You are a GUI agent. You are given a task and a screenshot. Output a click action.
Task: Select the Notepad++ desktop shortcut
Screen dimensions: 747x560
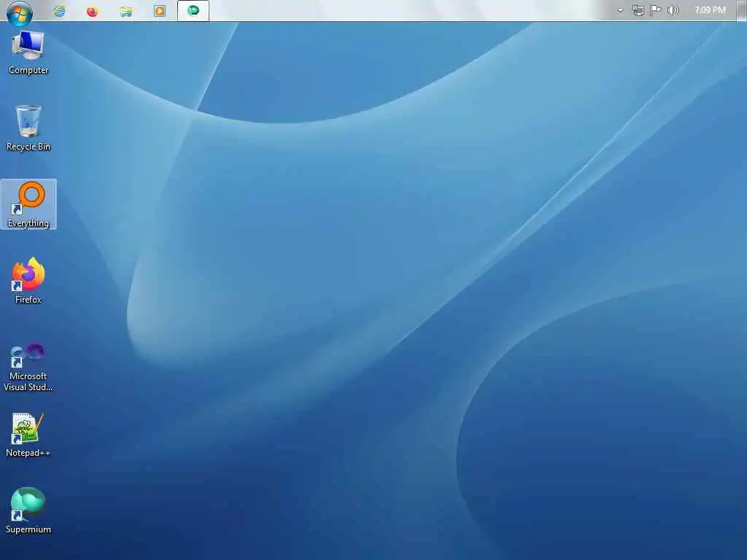tap(28, 435)
